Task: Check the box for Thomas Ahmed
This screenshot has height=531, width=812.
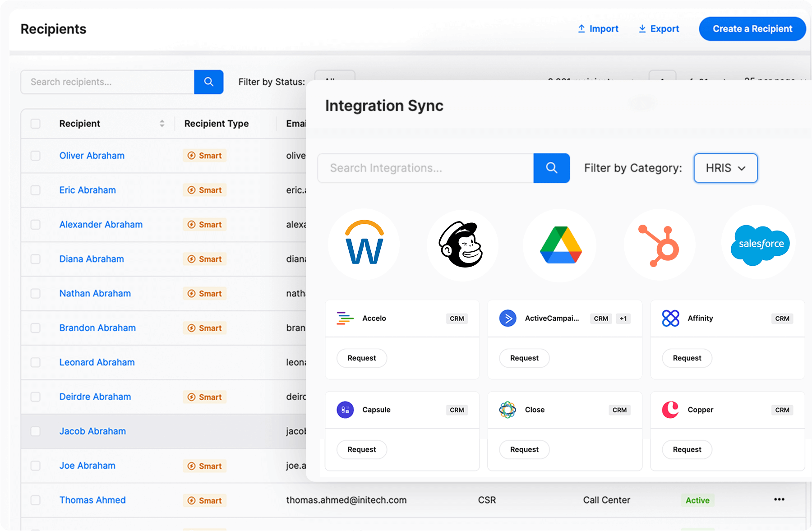Action: 36,500
